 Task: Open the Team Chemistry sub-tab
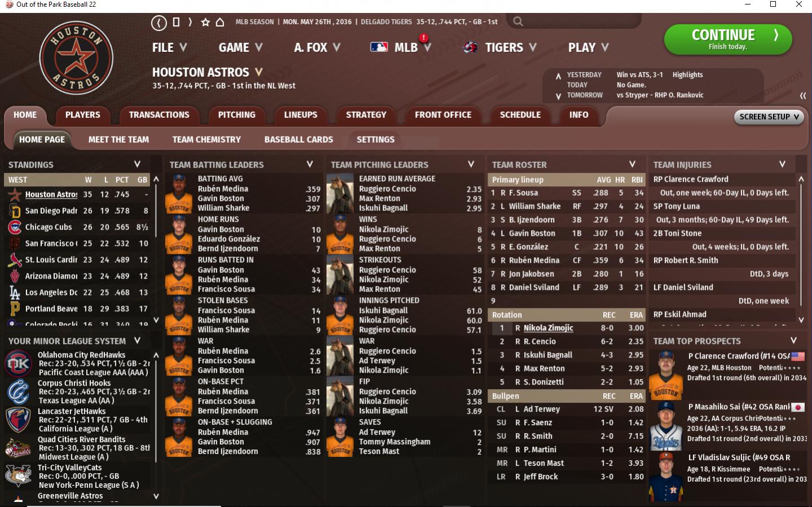(207, 139)
